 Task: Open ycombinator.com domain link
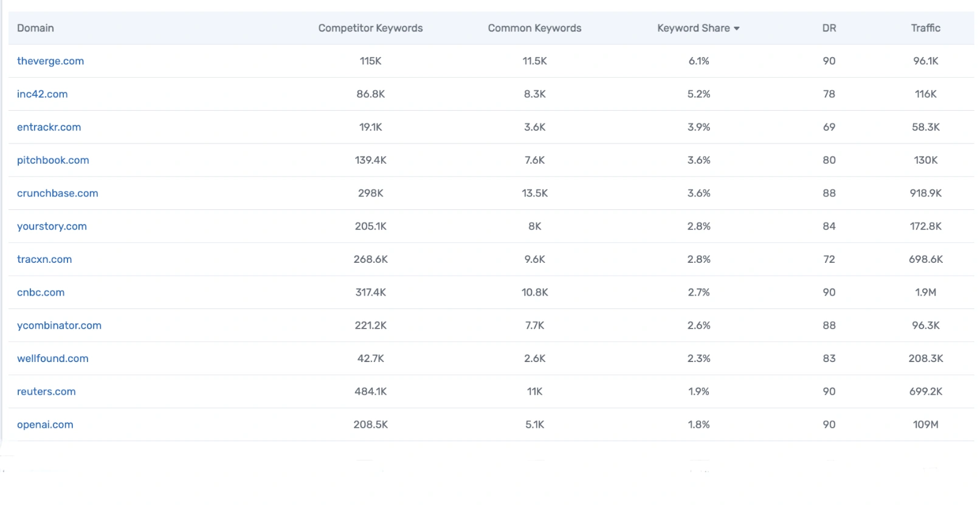click(59, 326)
